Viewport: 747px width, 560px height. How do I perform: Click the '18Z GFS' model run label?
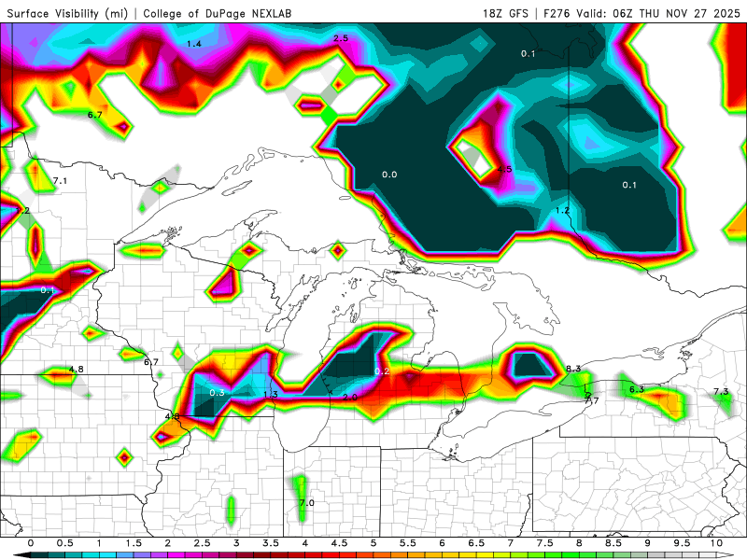(x=505, y=13)
